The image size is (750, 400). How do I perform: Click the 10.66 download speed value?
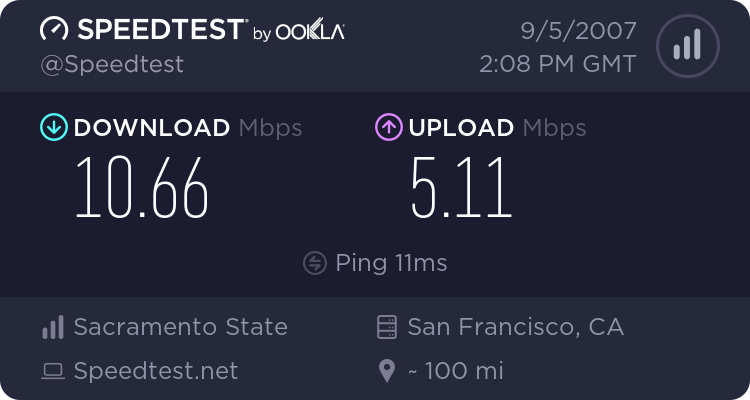pyautogui.click(x=142, y=188)
